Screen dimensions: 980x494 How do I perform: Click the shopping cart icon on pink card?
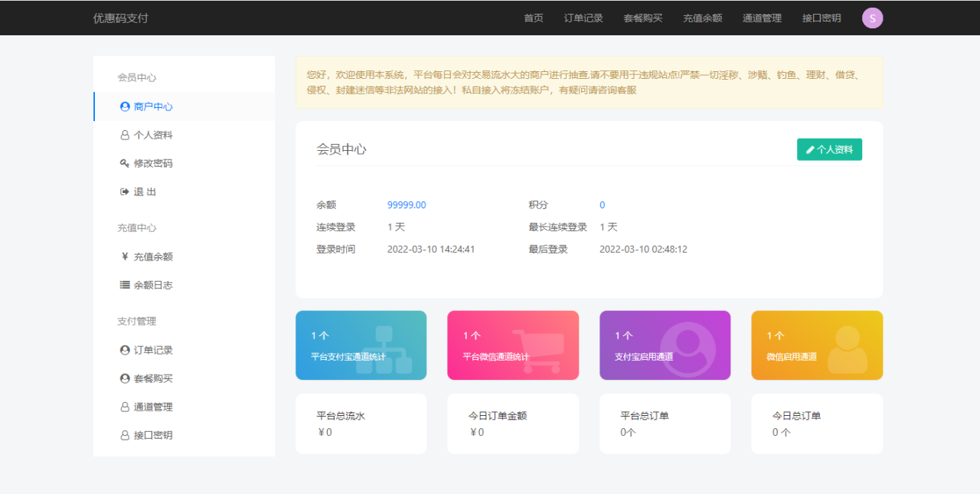537,351
